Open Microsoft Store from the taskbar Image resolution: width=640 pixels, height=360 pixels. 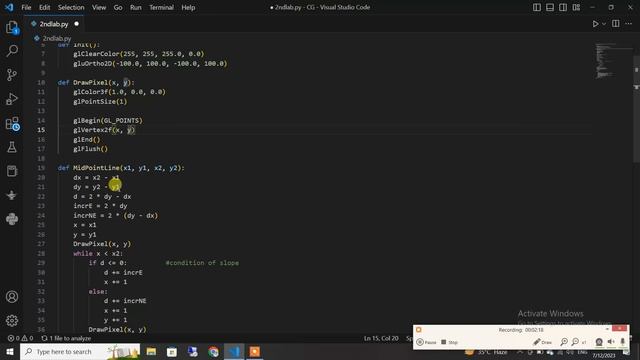coord(172,351)
